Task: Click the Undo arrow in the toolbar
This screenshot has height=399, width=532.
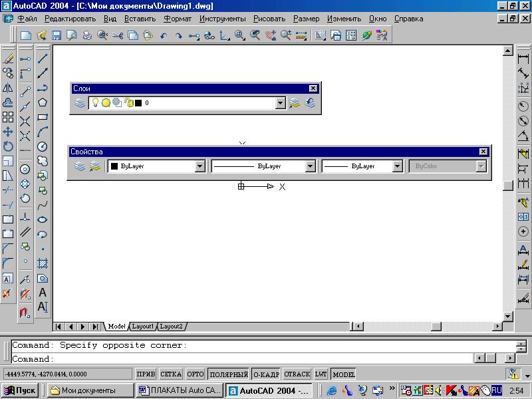Action: click(x=164, y=35)
